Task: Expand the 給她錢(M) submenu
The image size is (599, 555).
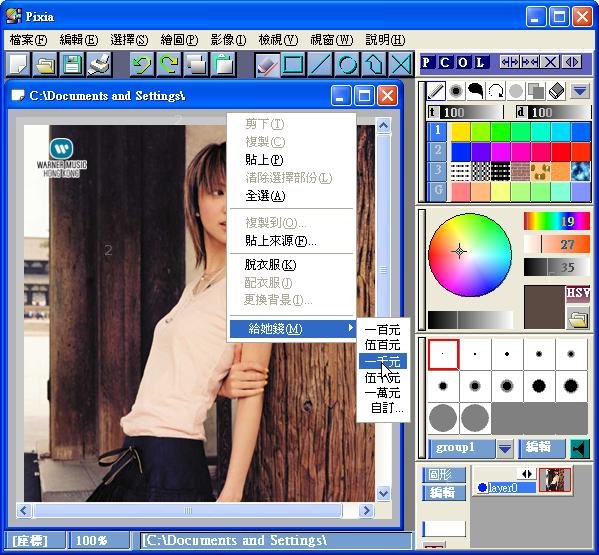Action: [292, 328]
